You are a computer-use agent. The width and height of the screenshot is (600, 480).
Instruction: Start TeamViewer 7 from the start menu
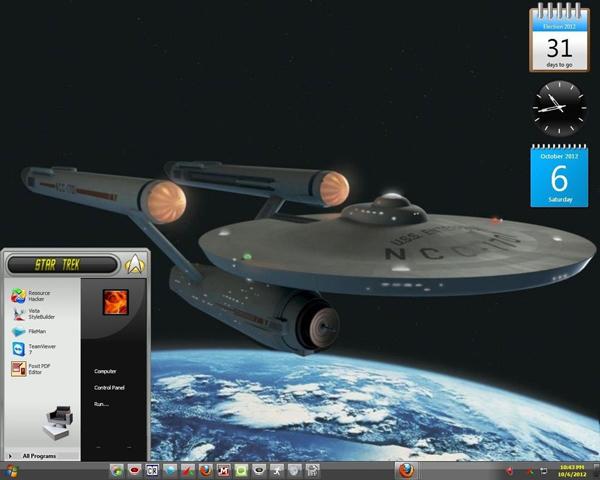coord(34,349)
